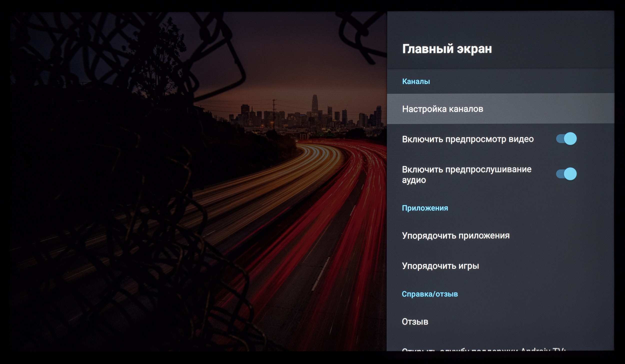Click the word аудио on the second line
This screenshot has width=625, height=364.
(414, 180)
